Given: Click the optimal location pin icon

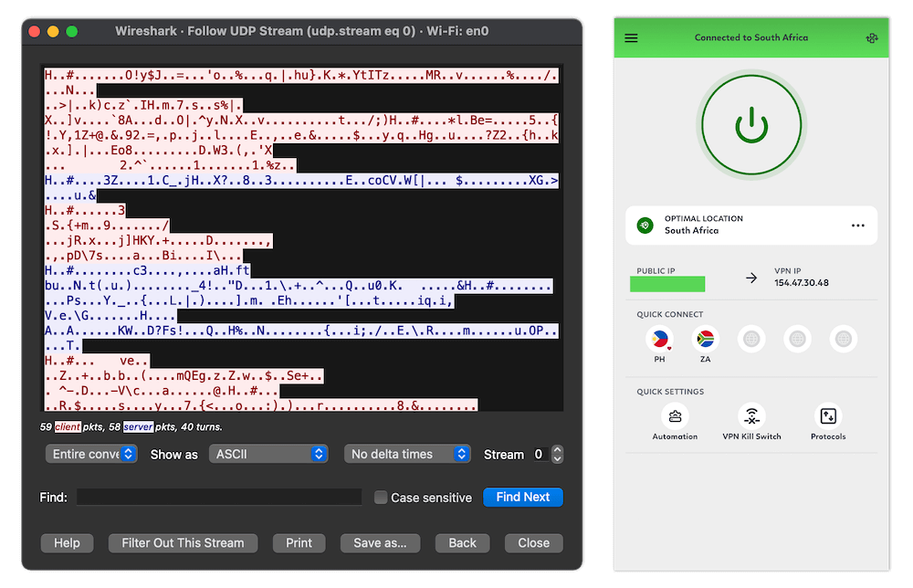Looking at the screenshot, I should pyautogui.click(x=645, y=225).
